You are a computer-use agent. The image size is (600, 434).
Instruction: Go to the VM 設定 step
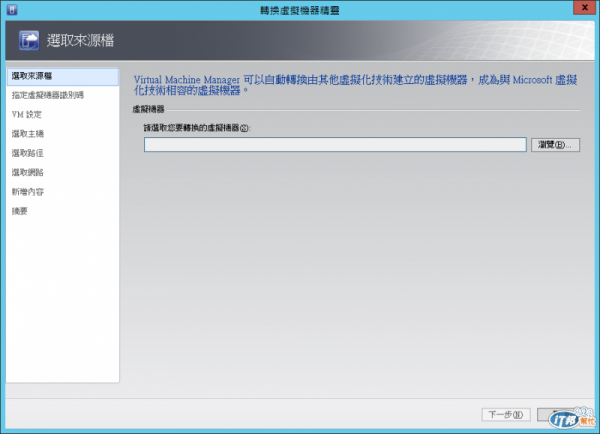click(26, 114)
